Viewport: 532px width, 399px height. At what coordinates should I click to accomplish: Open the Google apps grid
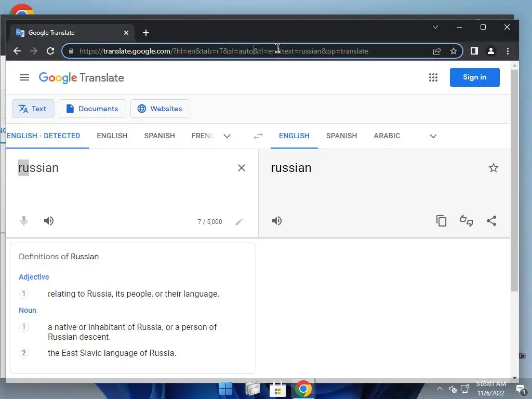point(433,77)
